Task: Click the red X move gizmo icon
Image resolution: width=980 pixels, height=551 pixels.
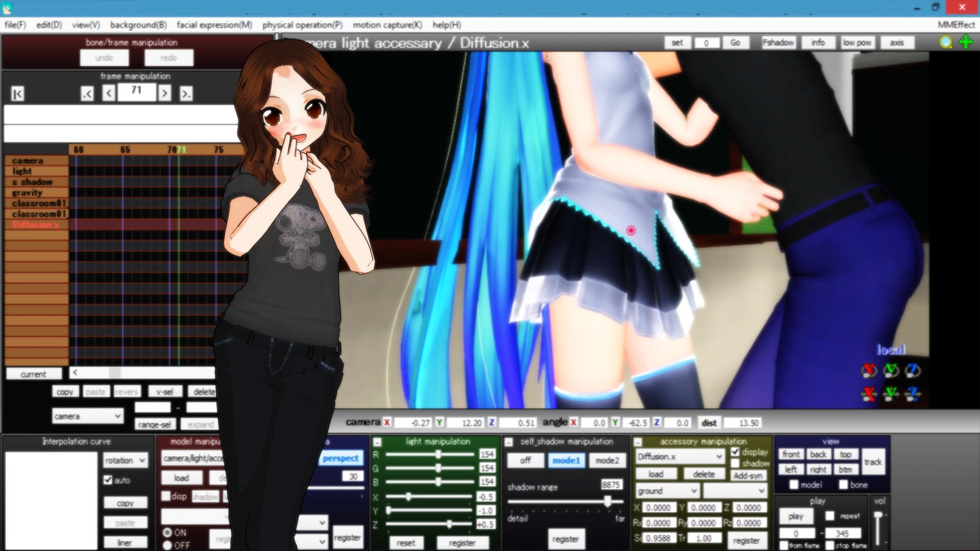Action: point(869,394)
